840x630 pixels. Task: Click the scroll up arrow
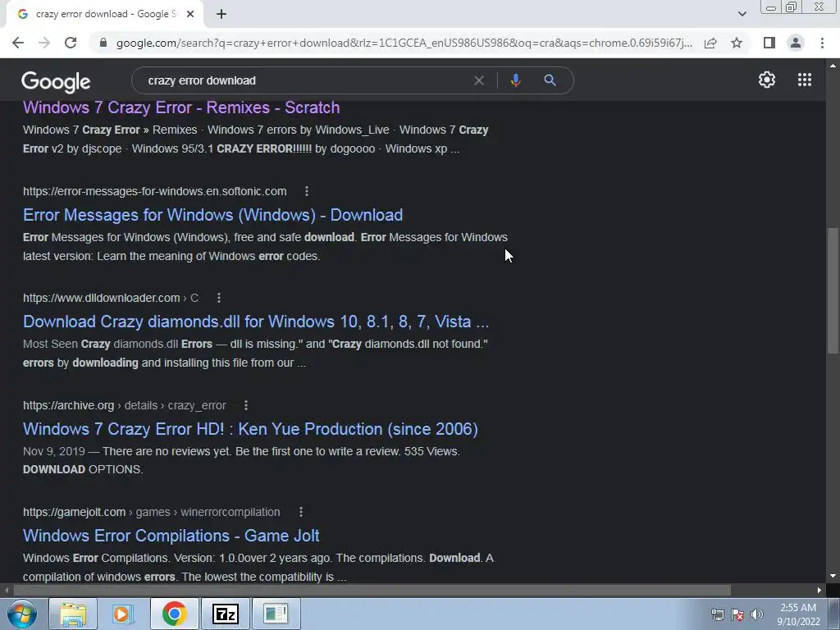point(833,66)
